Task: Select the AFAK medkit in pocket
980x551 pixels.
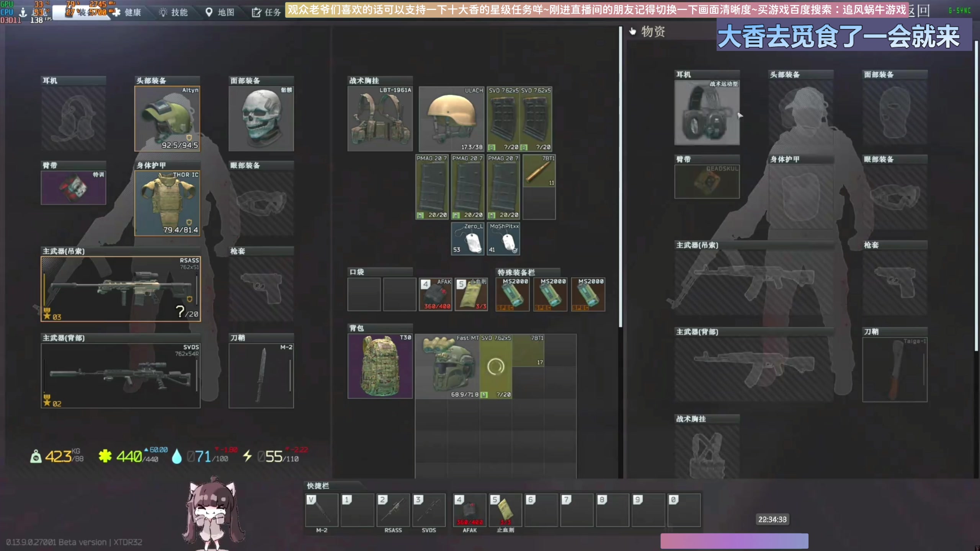Action: tap(436, 294)
